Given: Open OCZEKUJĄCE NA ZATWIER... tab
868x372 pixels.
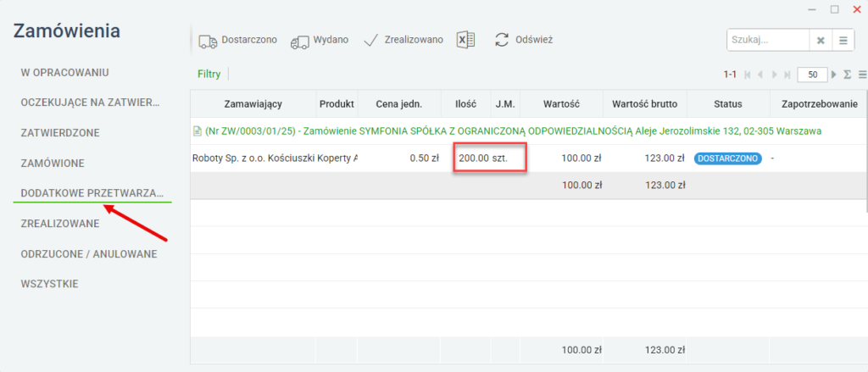Looking at the screenshot, I should [x=90, y=103].
